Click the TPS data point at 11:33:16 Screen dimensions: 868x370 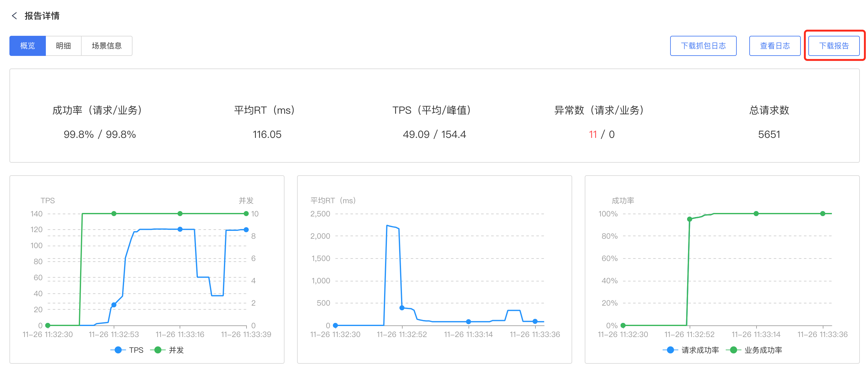coord(180,229)
